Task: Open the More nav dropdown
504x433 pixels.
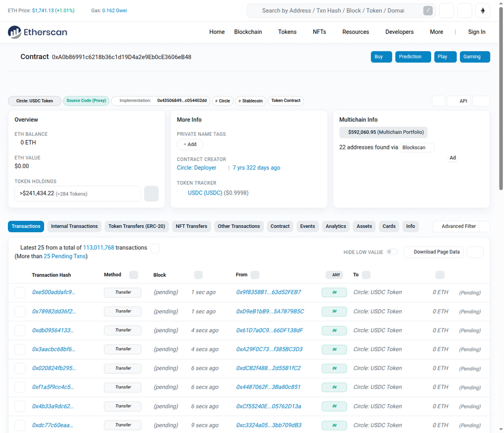Action: click(436, 32)
